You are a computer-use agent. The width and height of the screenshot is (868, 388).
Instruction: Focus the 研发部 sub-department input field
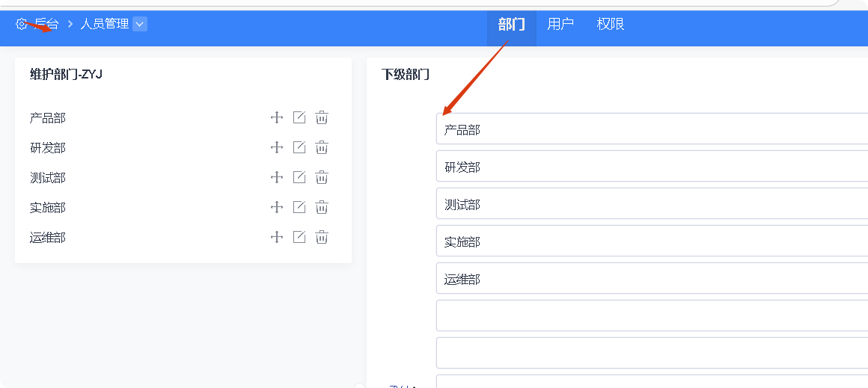pyautogui.click(x=652, y=167)
